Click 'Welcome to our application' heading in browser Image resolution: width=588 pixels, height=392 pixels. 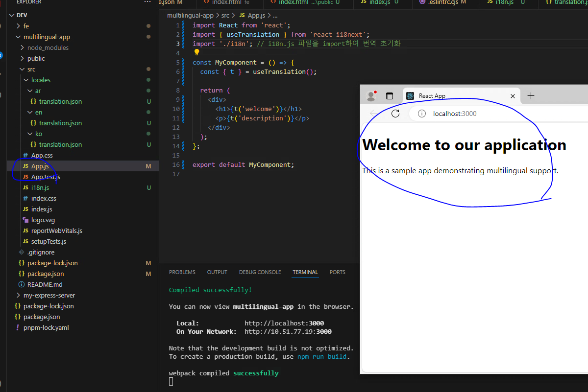click(464, 145)
